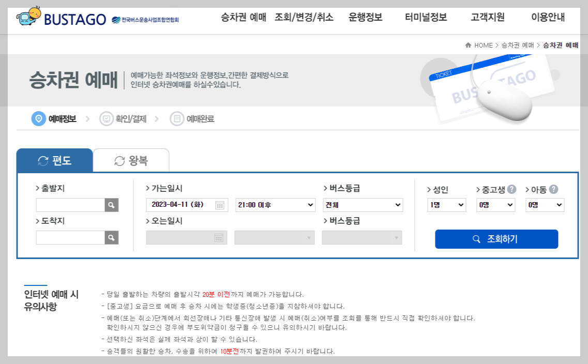
Task: Open the 아동 0명 dropdown
Action: 545,205
